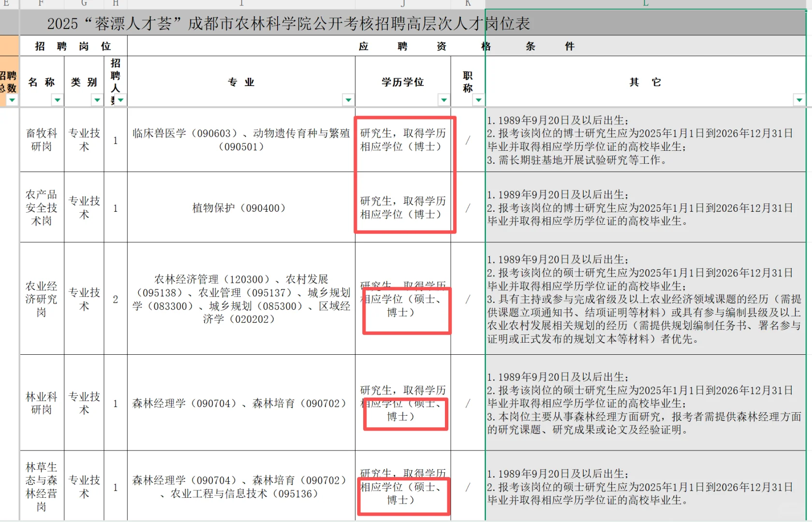The width and height of the screenshot is (812, 522).
Task: Open the 其它 column filter dropdown
Action: [x=799, y=100]
